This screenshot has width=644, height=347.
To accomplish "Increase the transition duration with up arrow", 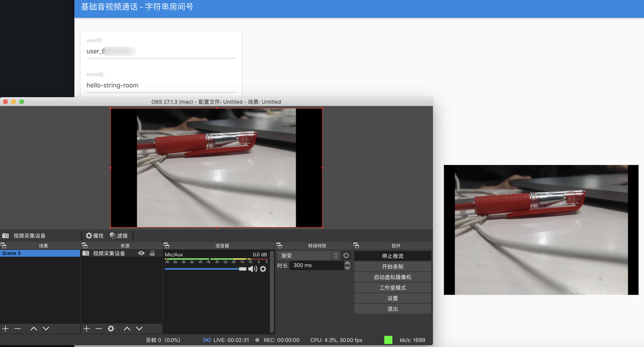I will (347, 263).
